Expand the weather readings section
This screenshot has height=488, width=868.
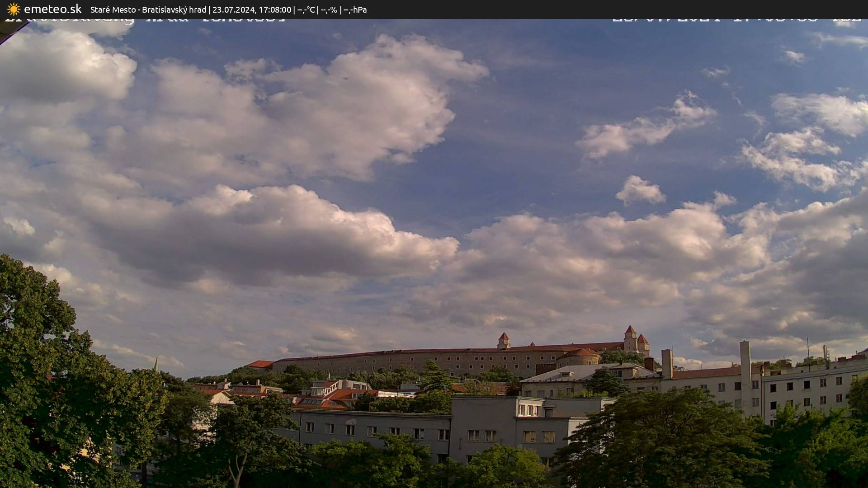[x=330, y=9]
